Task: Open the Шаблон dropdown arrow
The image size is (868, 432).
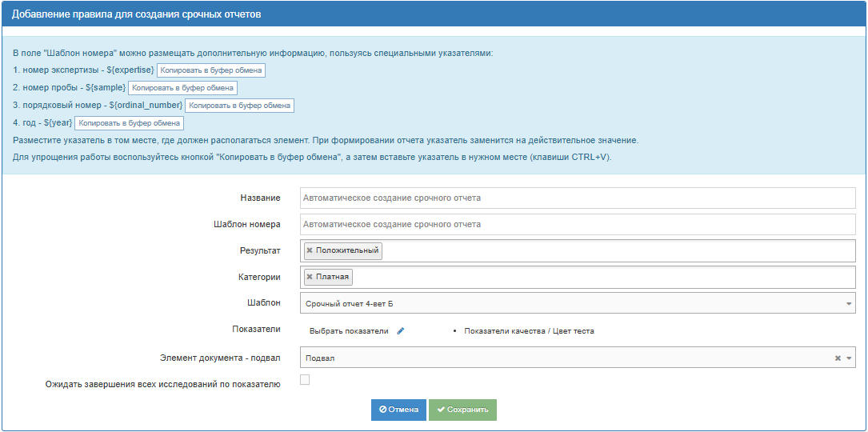Action: pos(849,304)
